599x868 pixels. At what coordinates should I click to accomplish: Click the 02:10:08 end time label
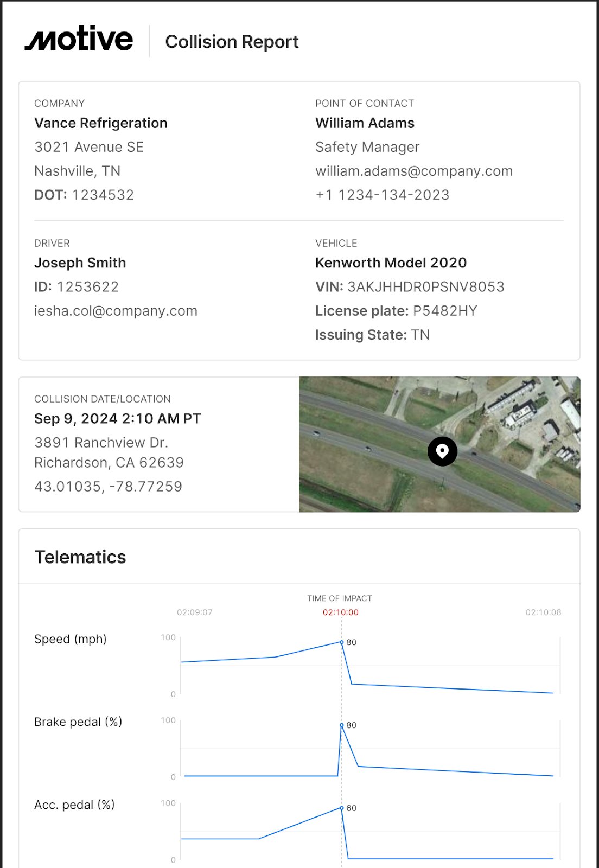543,612
